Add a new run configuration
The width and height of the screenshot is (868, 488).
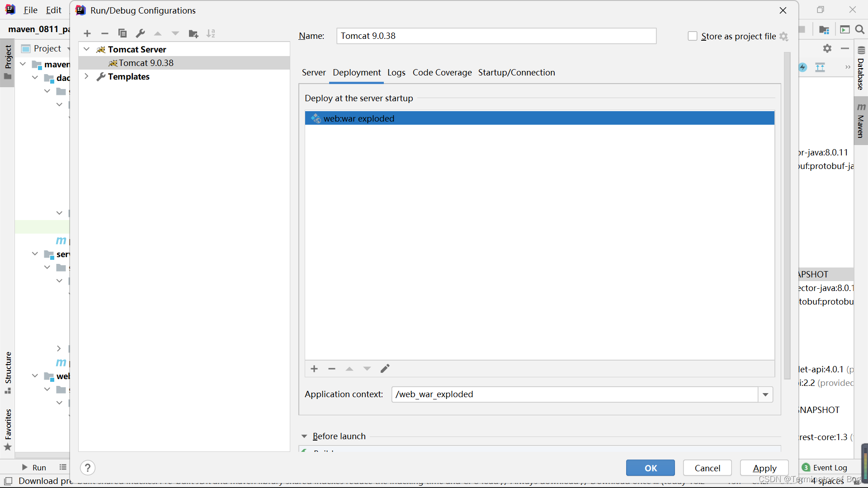point(87,33)
